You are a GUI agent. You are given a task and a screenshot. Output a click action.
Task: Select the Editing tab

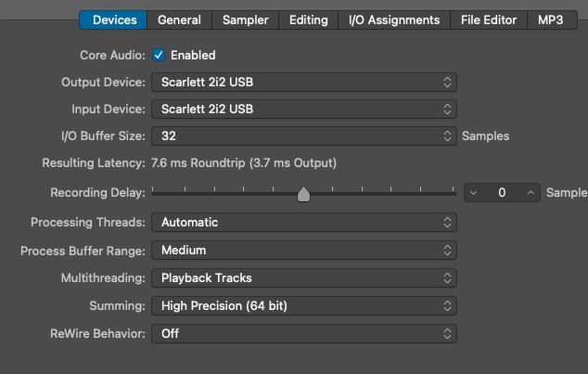[x=308, y=19]
